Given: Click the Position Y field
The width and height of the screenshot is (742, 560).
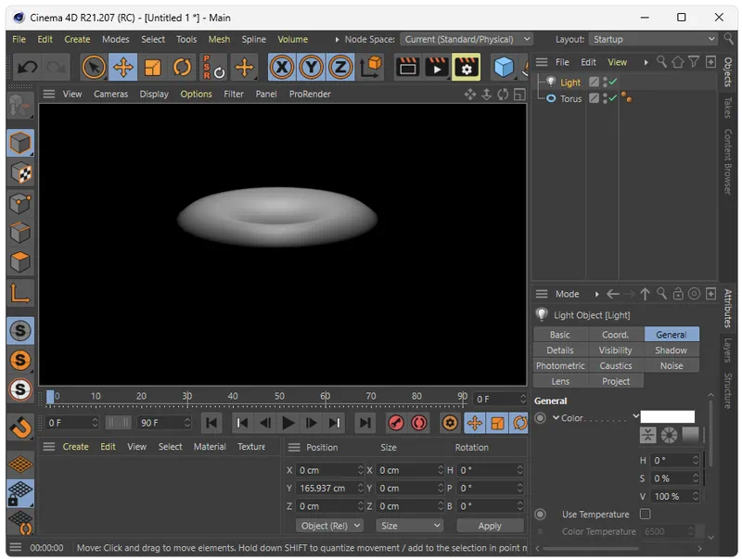Looking at the screenshot, I should [x=330, y=488].
